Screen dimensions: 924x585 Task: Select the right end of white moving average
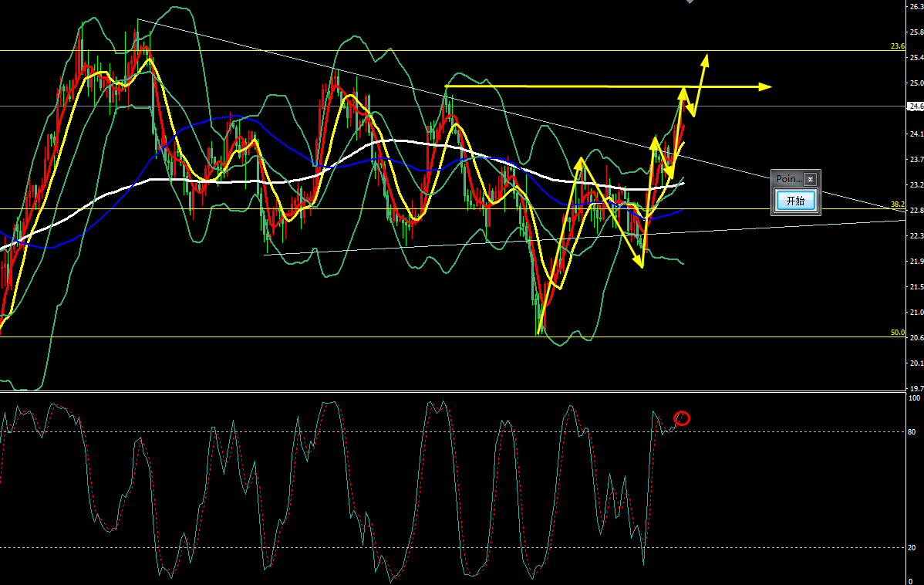coord(683,183)
